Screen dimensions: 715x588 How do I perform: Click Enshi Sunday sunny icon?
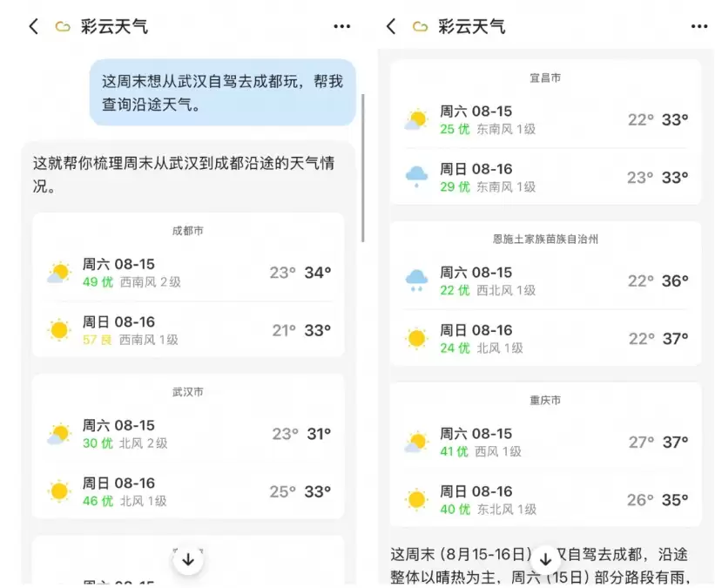(416, 339)
